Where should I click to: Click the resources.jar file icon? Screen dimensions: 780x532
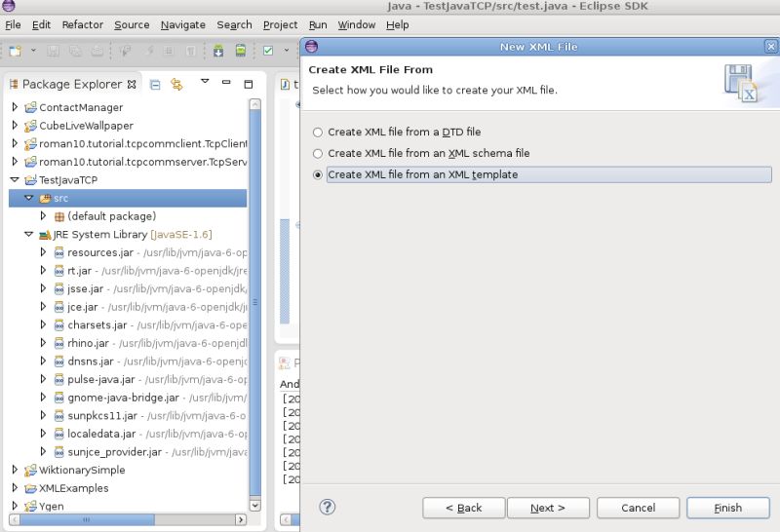pyautogui.click(x=59, y=252)
